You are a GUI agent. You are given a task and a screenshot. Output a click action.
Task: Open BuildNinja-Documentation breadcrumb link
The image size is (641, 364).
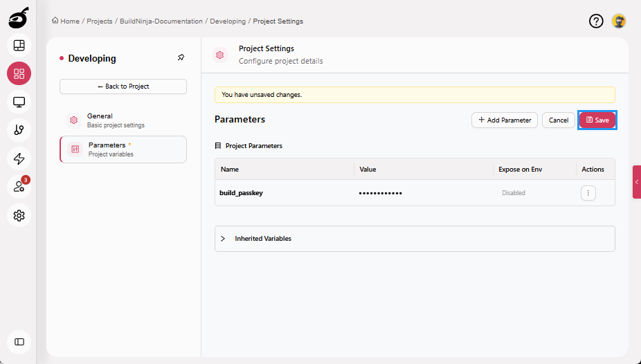pyautogui.click(x=161, y=21)
